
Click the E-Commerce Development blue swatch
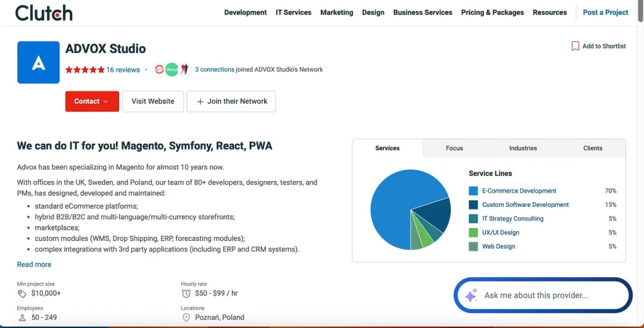click(473, 191)
